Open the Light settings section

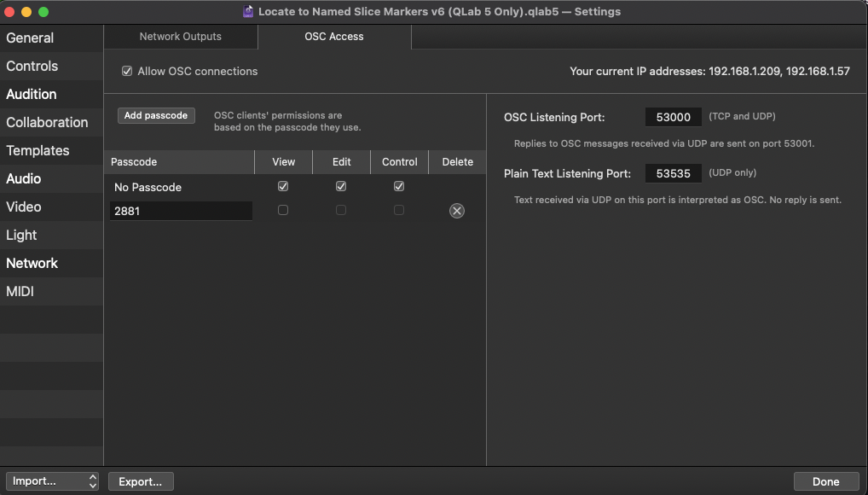(x=20, y=235)
